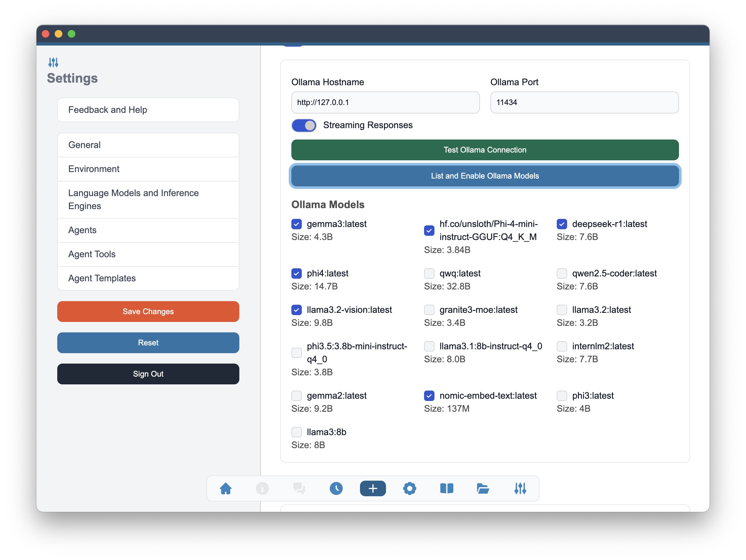Toggle Streaming Responses switch
The height and width of the screenshot is (560, 746).
tap(304, 126)
